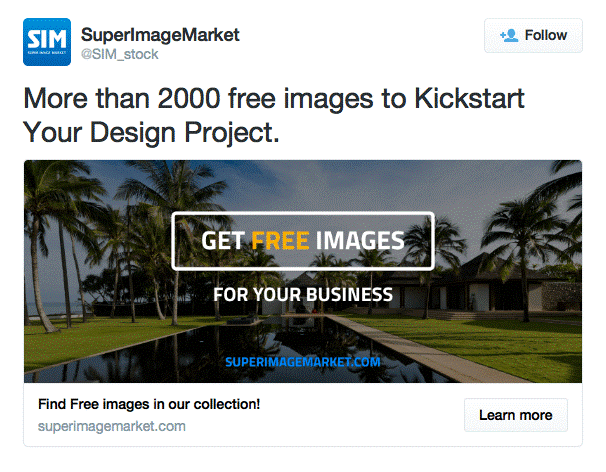Click the @SIM_stock handle
606x472 pixels.
tap(119, 54)
